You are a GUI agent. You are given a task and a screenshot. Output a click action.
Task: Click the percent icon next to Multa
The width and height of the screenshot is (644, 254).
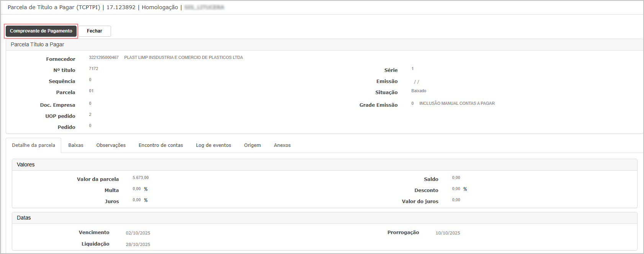coord(146,189)
